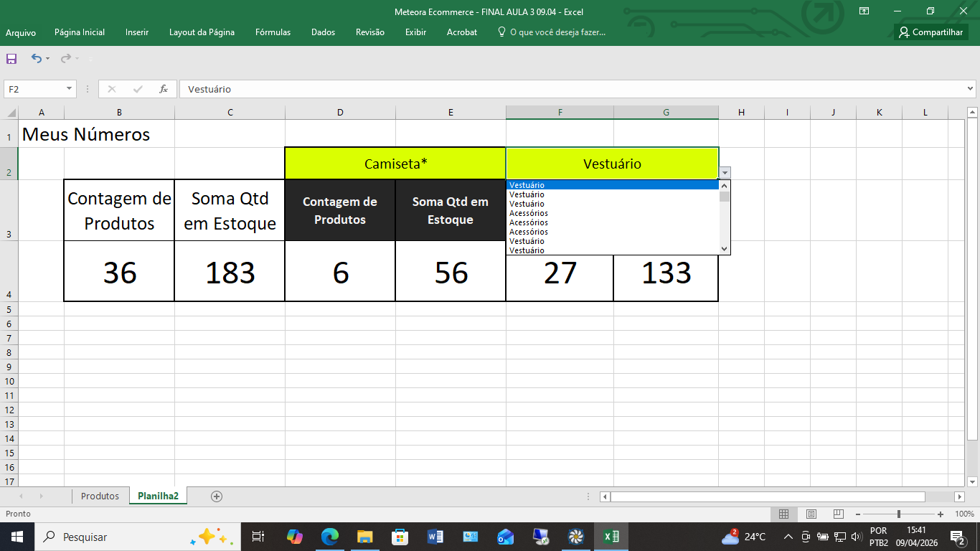Open the Fórmulas ribbon tab

point(273,32)
